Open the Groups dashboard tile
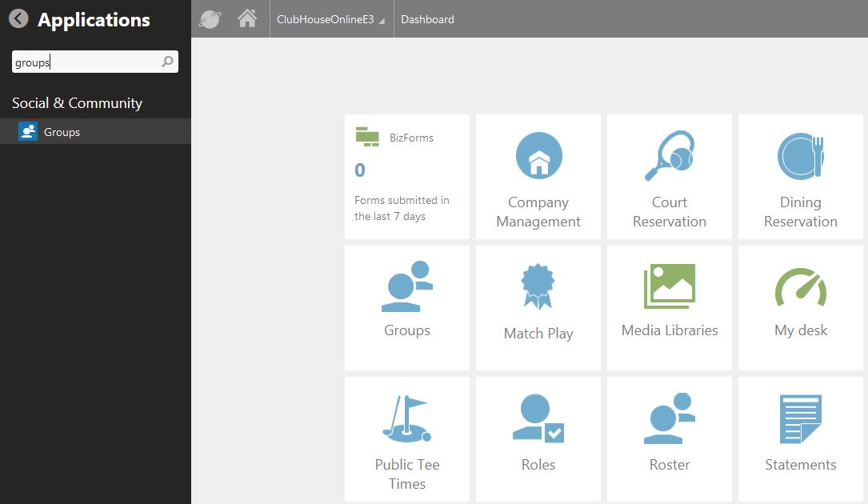Screen dimensions: 868x504 [407, 307]
